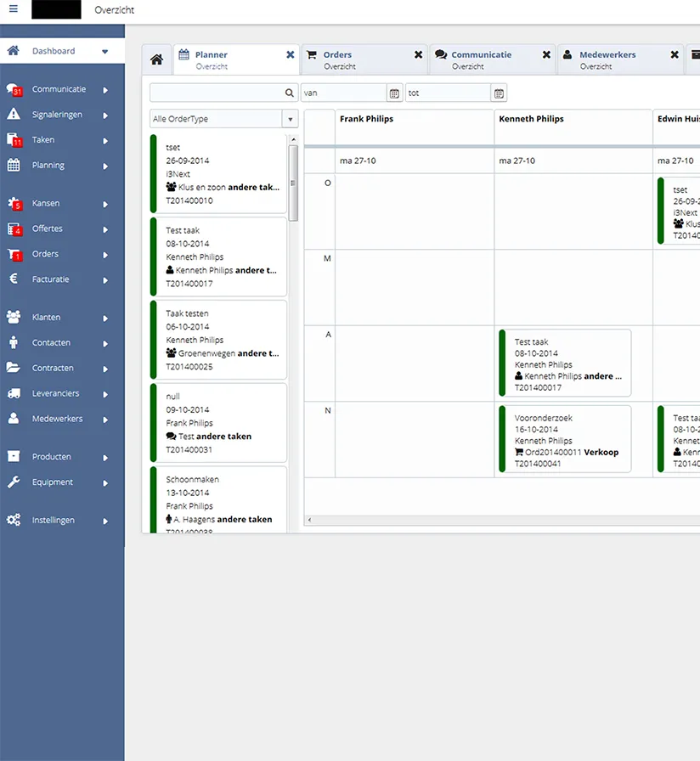700x761 pixels.
Task: Open the Leveranciers truck icon
Action: click(x=15, y=392)
